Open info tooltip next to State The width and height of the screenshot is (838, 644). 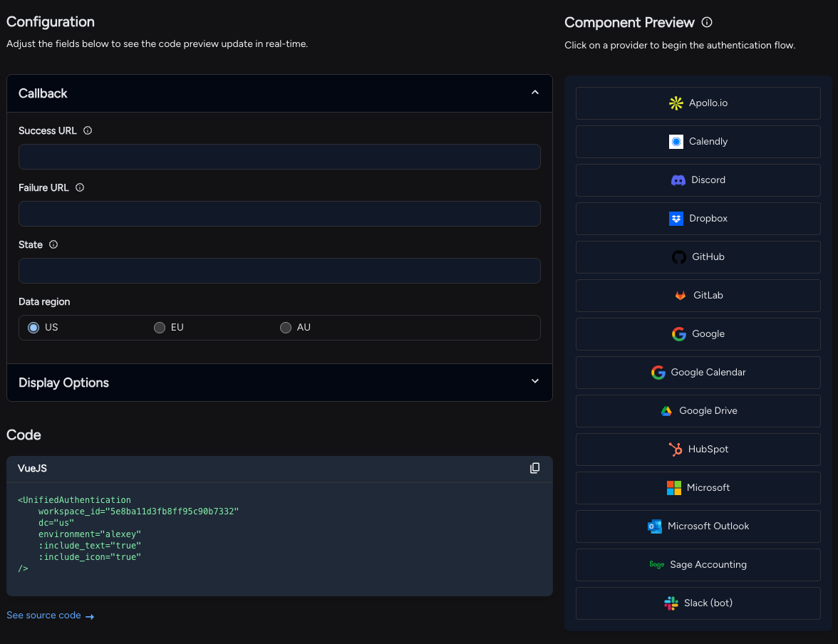(53, 245)
